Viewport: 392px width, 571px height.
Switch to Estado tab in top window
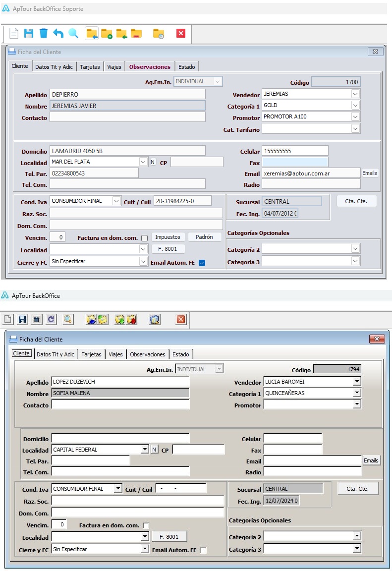tap(187, 67)
